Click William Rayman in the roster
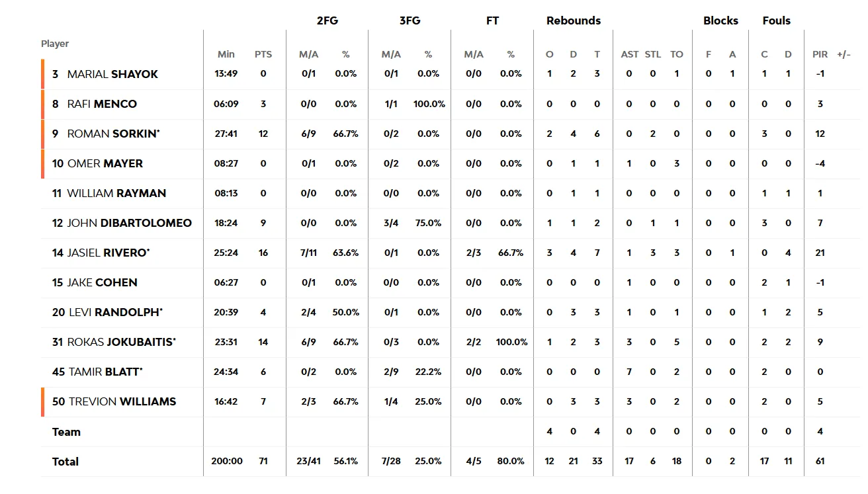The image size is (868, 494). pos(116,193)
